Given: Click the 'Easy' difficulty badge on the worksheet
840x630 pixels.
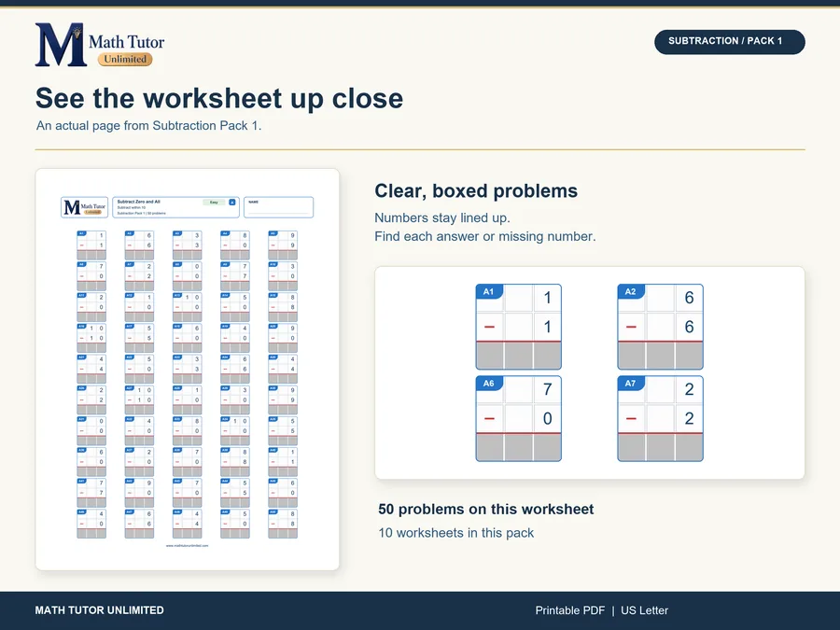Looking at the screenshot, I should point(214,202).
